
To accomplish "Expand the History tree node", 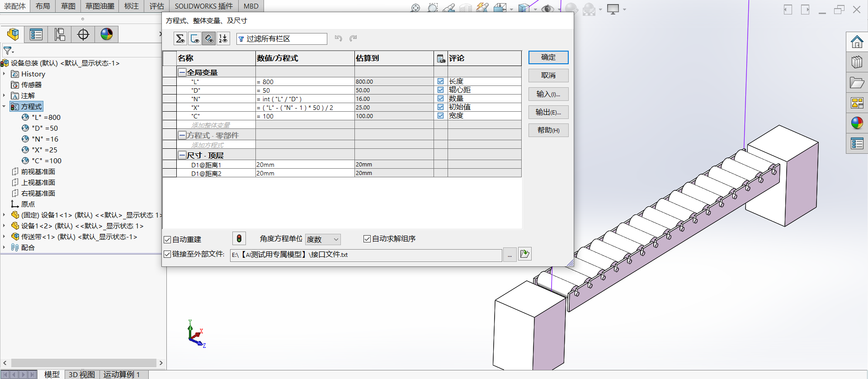I will coord(4,74).
